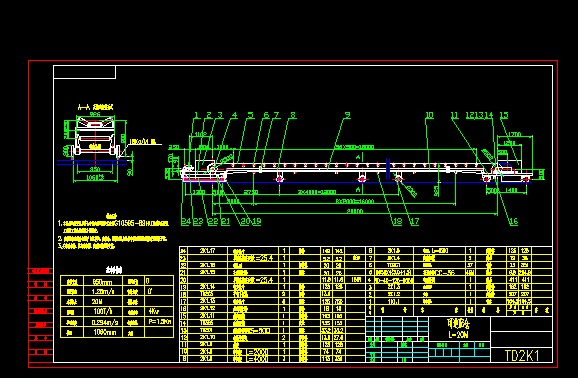The width and height of the screenshot is (578, 378).
Task: Click part balloon number 1
Action: pyautogui.click(x=196, y=115)
